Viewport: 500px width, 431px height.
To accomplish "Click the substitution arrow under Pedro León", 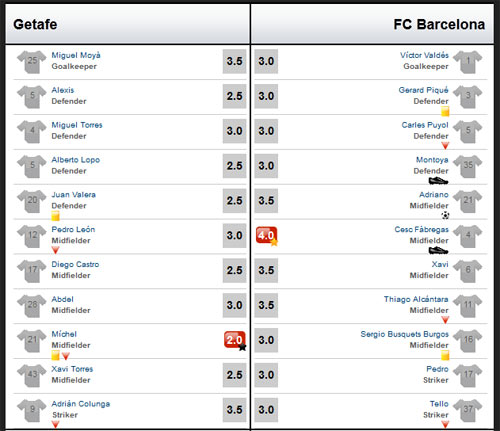I will (55, 250).
